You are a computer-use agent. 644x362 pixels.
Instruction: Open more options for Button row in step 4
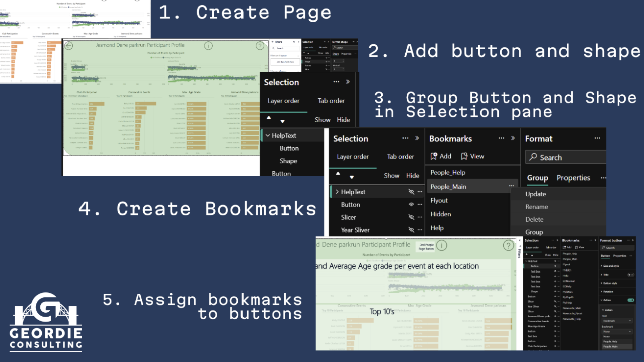point(420,205)
